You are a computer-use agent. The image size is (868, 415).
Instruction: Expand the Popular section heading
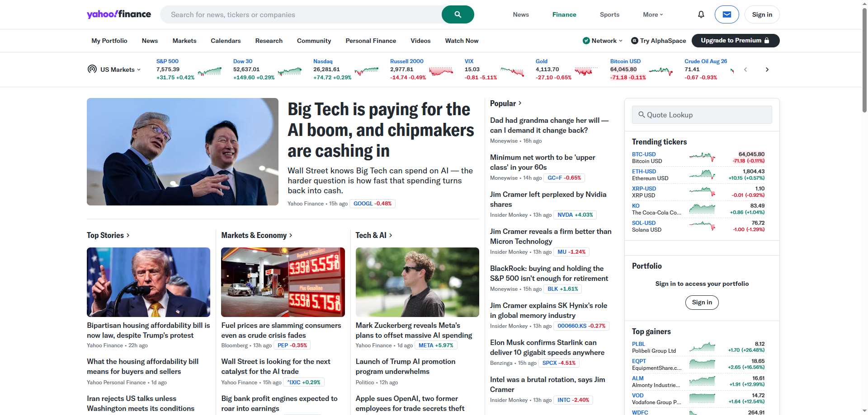coord(506,103)
